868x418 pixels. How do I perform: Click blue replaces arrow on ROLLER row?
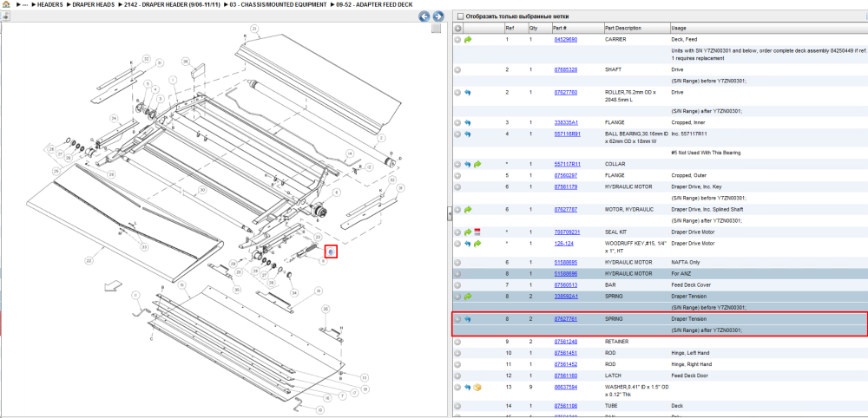[x=468, y=92]
